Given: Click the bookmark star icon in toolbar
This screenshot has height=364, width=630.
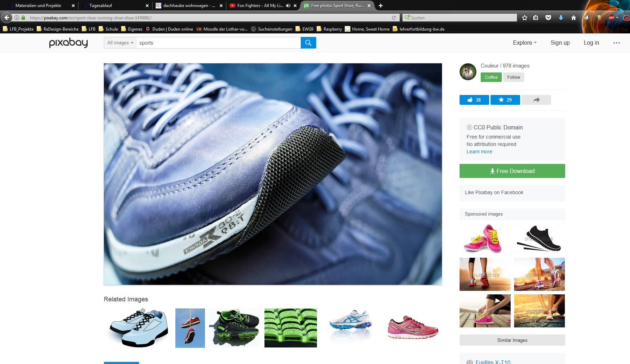Looking at the screenshot, I should pos(525,18).
